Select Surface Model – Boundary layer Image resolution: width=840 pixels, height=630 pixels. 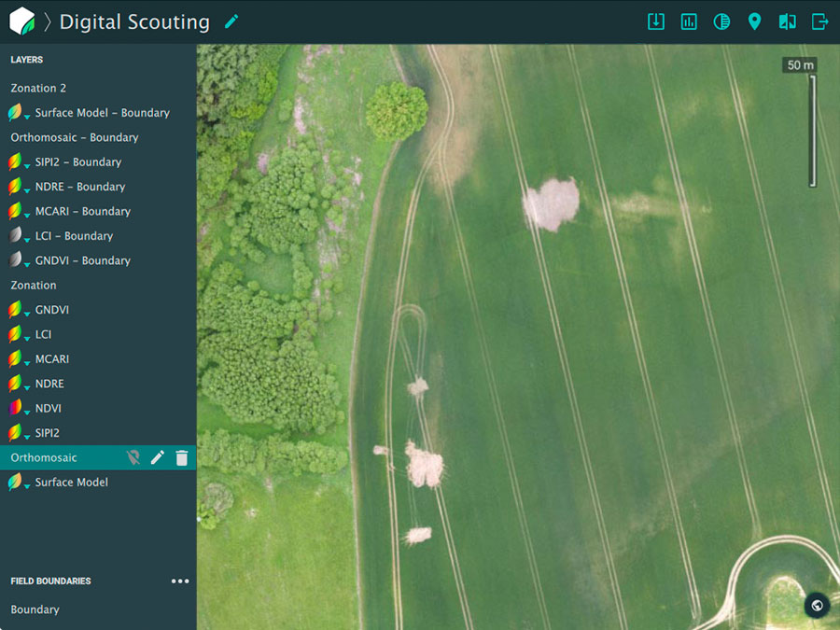(103, 113)
